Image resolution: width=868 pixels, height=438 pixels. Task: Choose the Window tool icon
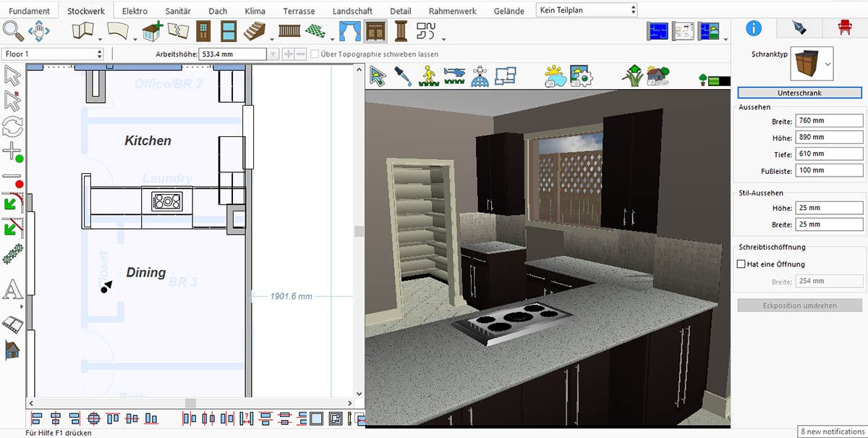click(229, 31)
